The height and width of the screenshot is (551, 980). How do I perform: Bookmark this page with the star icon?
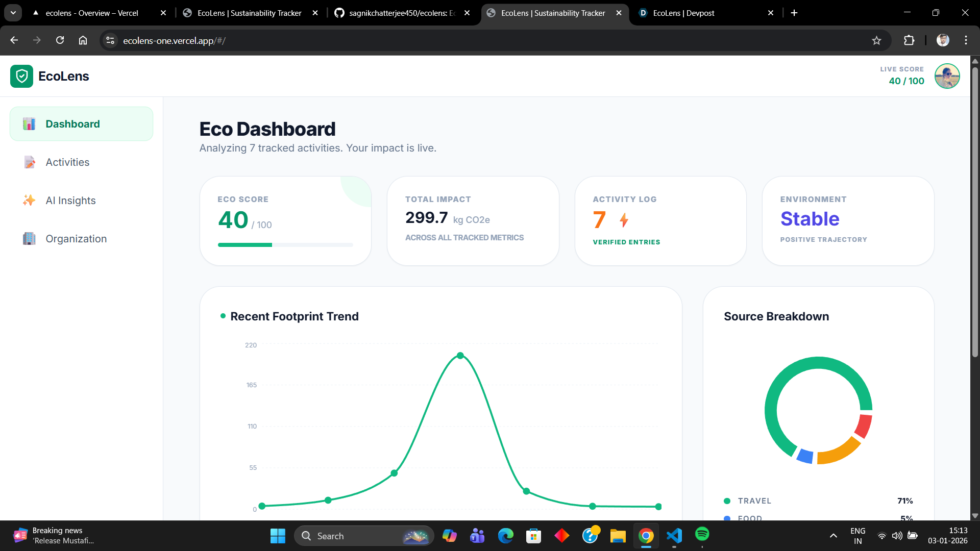(x=876, y=41)
